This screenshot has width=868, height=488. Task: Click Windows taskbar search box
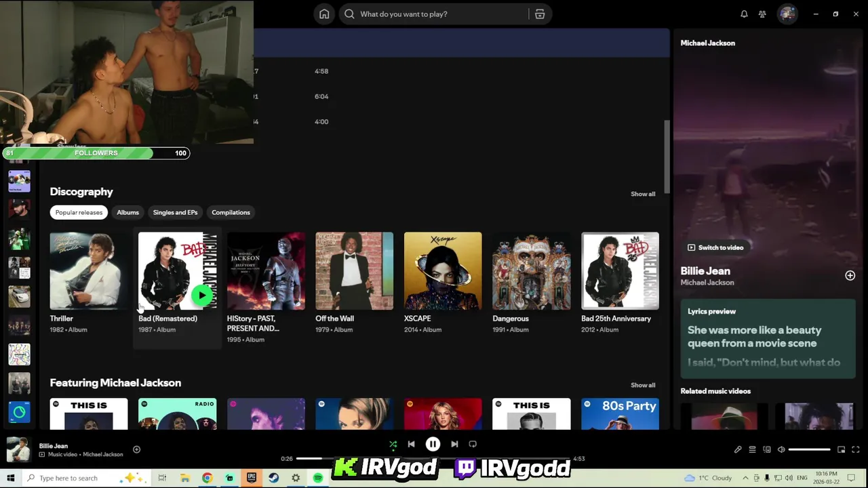[x=86, y=478]
